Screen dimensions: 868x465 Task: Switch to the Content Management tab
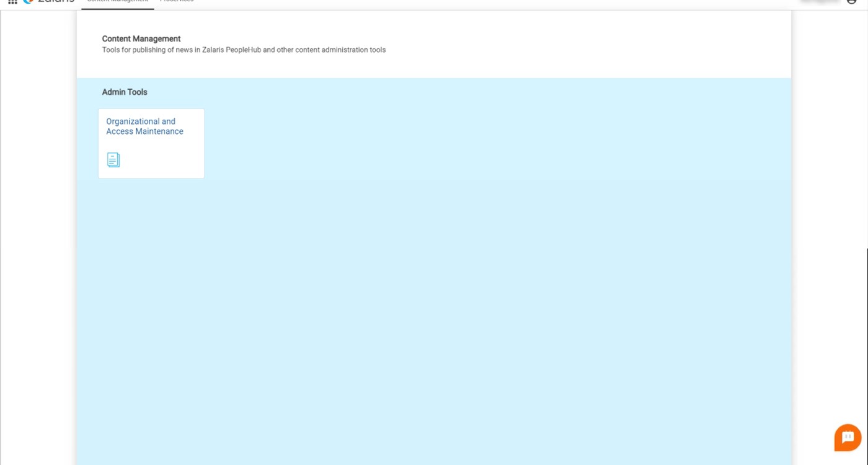click(117, 2)
